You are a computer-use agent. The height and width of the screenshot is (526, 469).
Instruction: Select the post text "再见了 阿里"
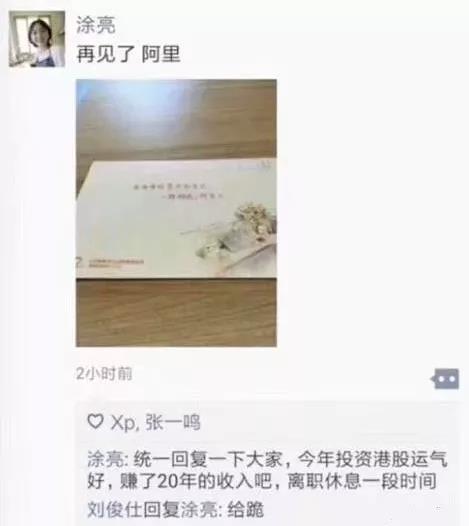[x=129, y=54]
